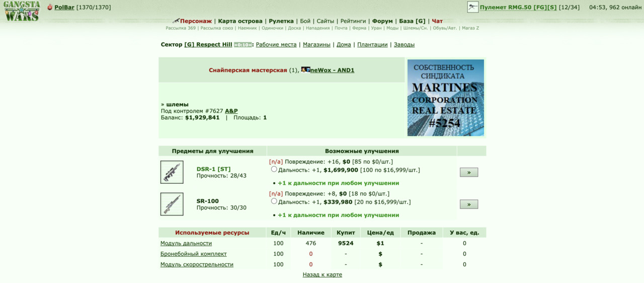This screenshot has height=283, width=644.
Task: Open Модуль дальности resource link
Action: coord(186,243)
